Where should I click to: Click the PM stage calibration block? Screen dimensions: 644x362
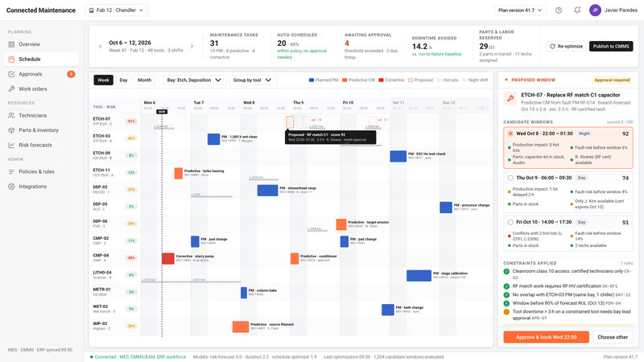419,275
